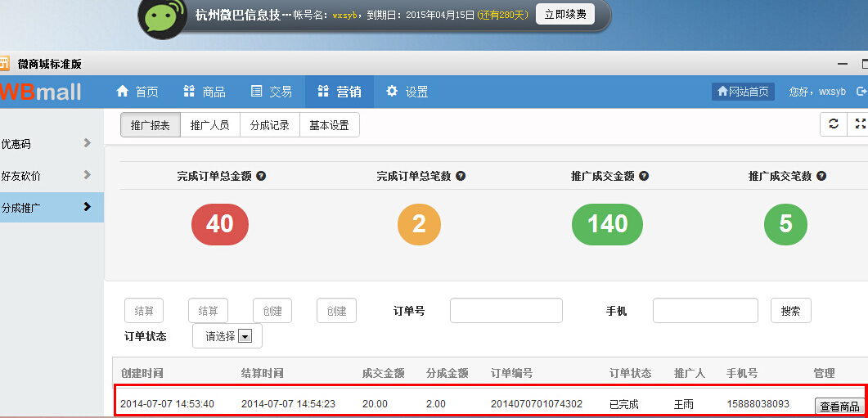868x418 pixels.
Task: Click the logout arrow icon after wxsyb
Action: [x=861, y=92]
